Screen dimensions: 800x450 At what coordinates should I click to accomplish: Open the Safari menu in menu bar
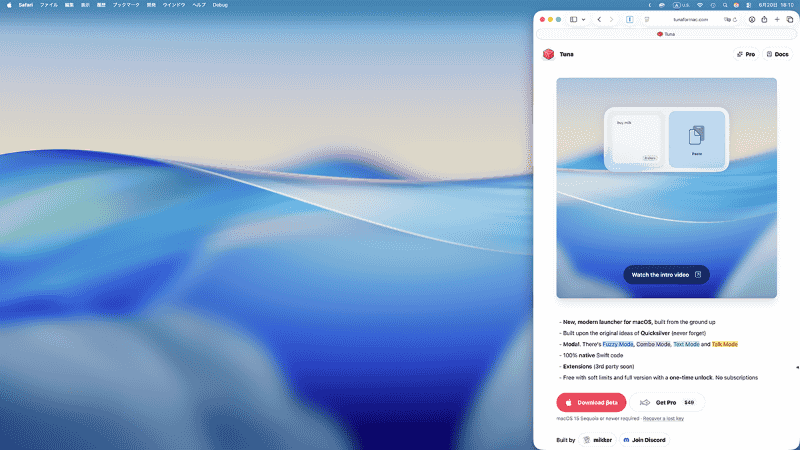(26, 5)
